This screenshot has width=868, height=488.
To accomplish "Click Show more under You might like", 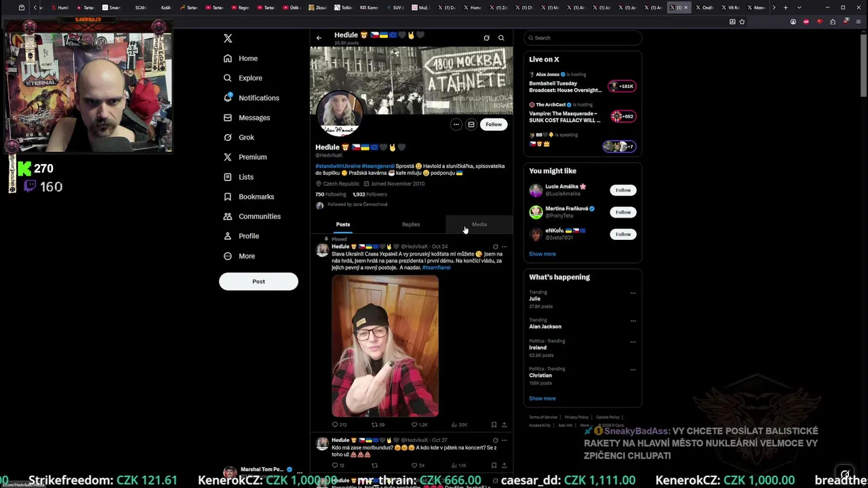I will click(x=542, y=254).
